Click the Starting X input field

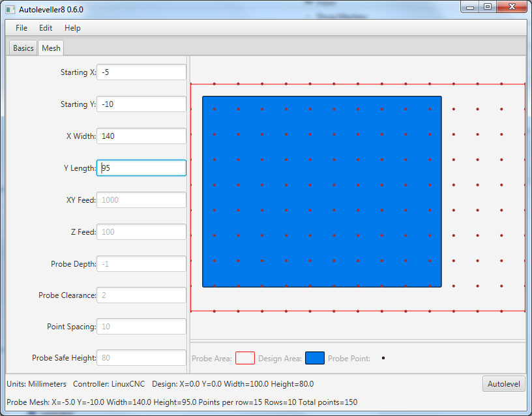point(141,72)
